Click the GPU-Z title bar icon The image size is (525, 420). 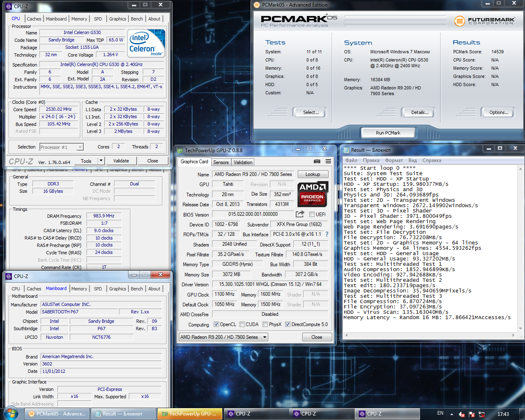click(180, 151)
